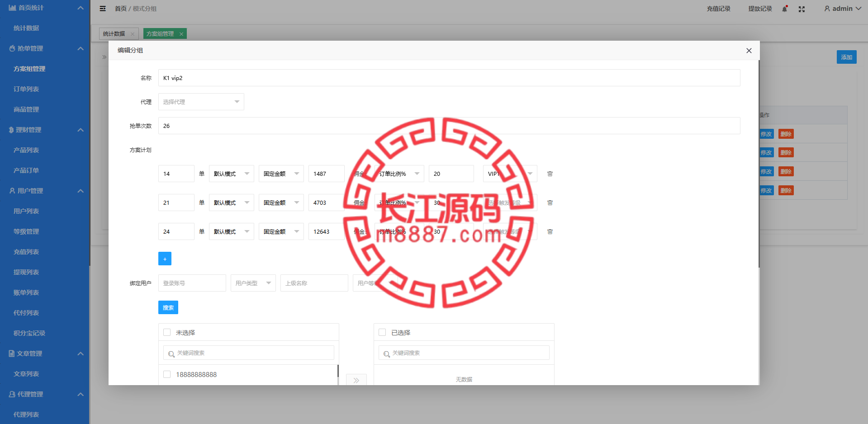This screenshot has height=424, width=868.
Task: Close the 编辑分组 dialog
Action: point(749,51)
